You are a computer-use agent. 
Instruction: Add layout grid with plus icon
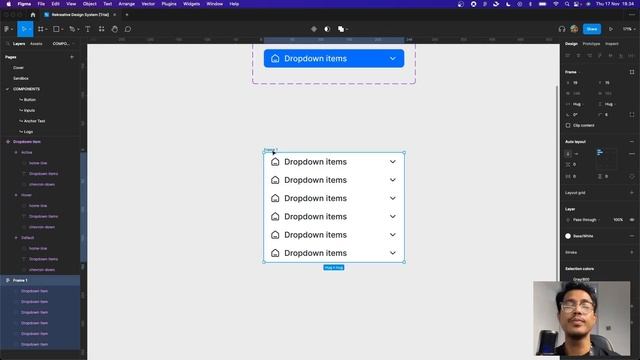pyautogui.click(x=632, y=193)
